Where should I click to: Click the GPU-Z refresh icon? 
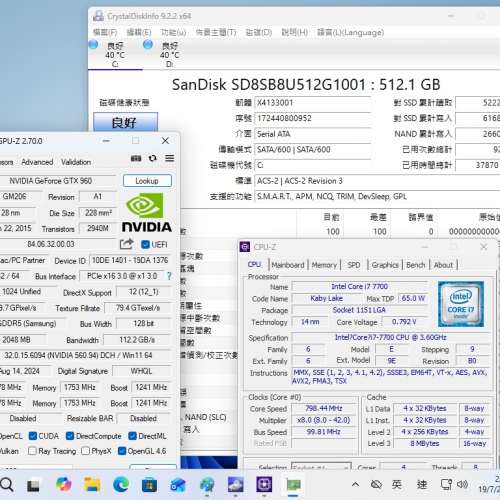pyautogui.click(x=153, y=158)
